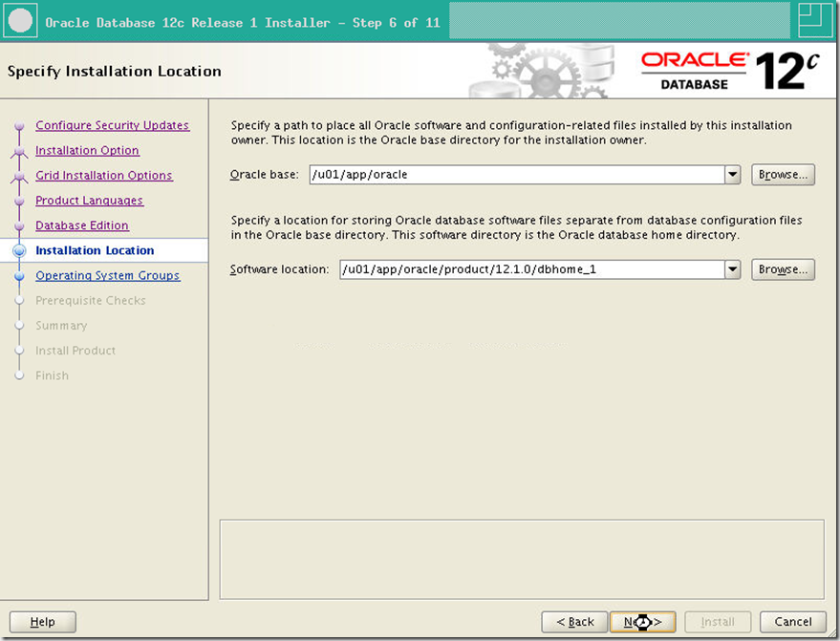Click the Product Languages step bullet
This screenshot has width=840, height=641.
pyautogui.click(x=19, y=201)
